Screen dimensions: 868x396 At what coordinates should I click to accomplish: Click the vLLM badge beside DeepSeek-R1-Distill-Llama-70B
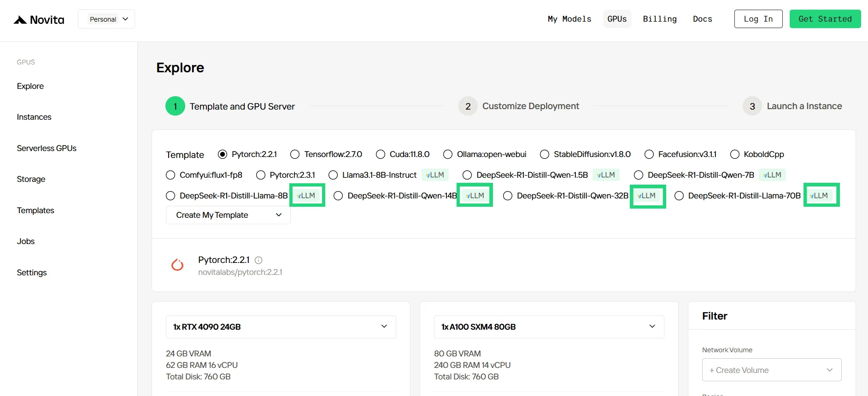click(x=819, y=196)
